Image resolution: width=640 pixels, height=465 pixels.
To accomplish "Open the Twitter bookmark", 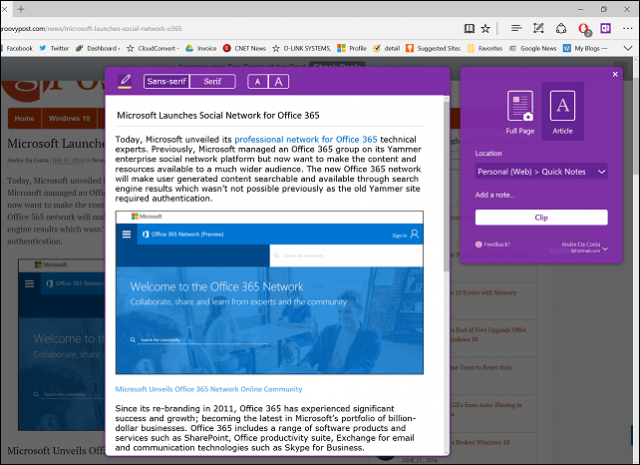I will [x=54, y=48].
